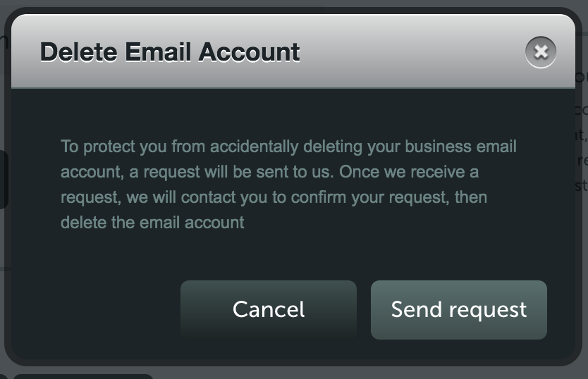Click the gray dialog header bar

[293, 51]
